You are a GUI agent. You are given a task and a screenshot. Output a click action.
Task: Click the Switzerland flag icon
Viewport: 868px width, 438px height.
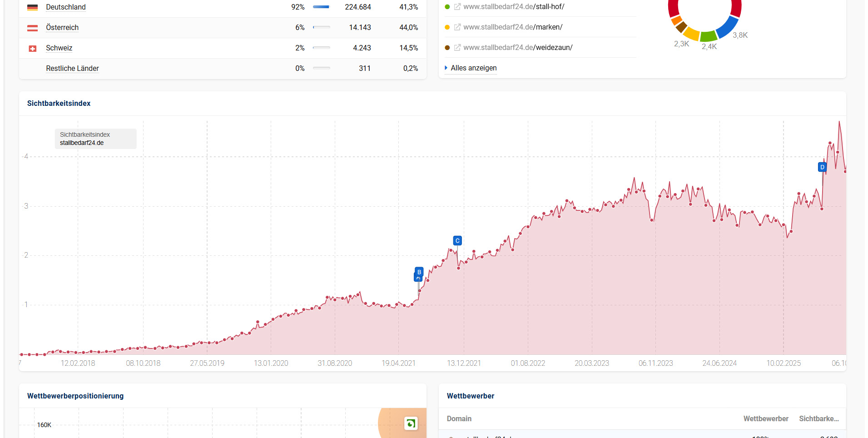(32, 48)
